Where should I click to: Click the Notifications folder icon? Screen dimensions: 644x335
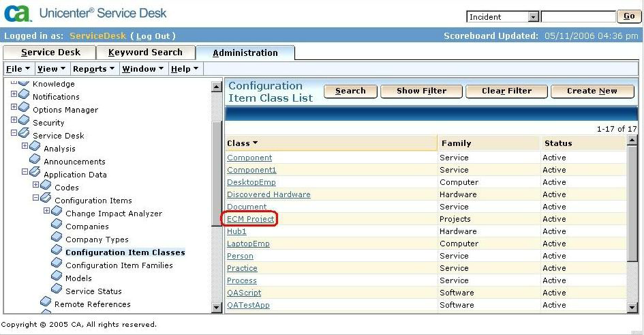[x=24, y=95]
